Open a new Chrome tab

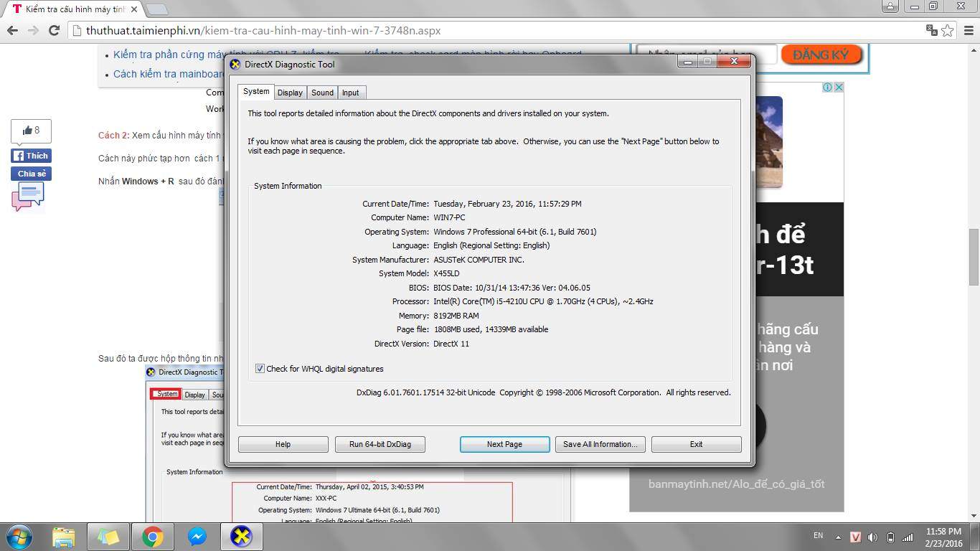(156, 9)
